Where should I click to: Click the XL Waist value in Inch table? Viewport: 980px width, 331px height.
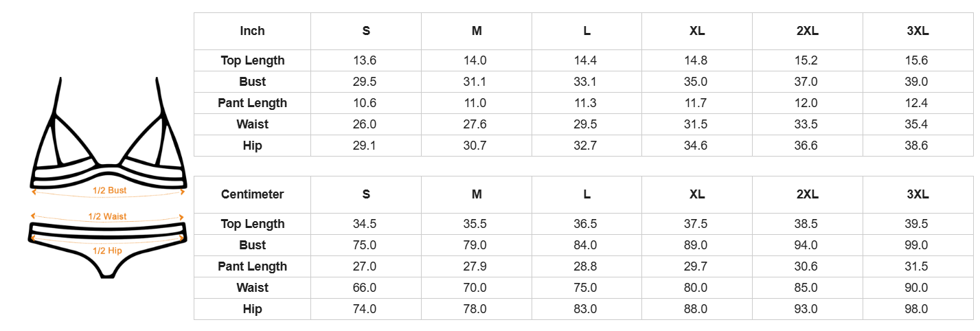point(696,124)
